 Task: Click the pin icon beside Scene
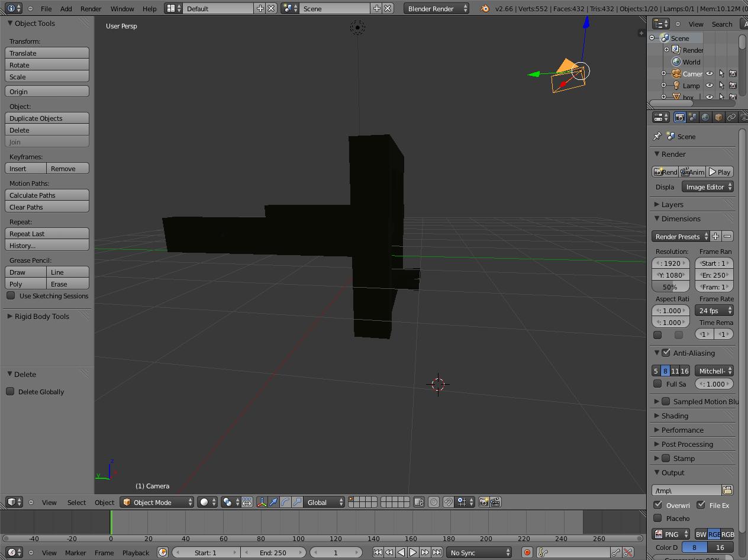click(657, 136)
